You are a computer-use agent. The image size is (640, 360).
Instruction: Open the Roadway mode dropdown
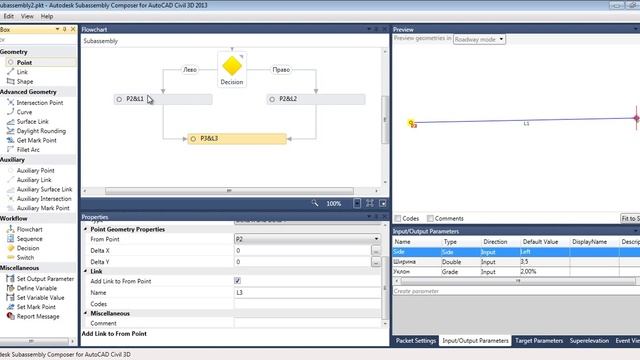point(479,39)
